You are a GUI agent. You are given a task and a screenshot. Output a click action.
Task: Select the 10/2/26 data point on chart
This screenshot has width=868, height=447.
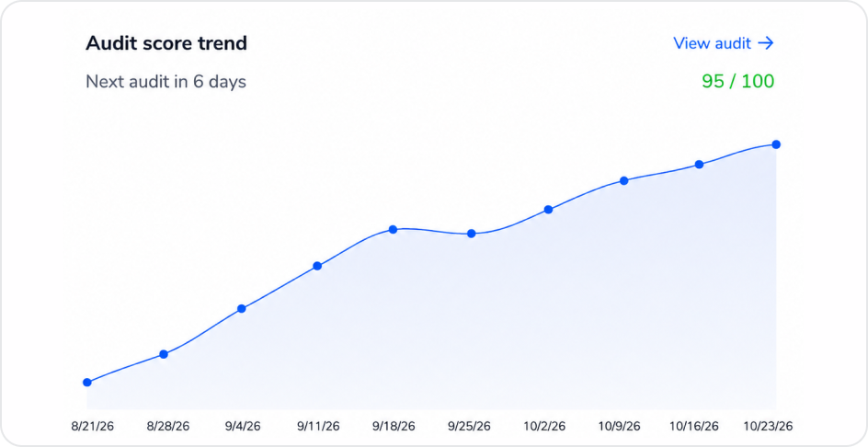[x=548, y=210]
